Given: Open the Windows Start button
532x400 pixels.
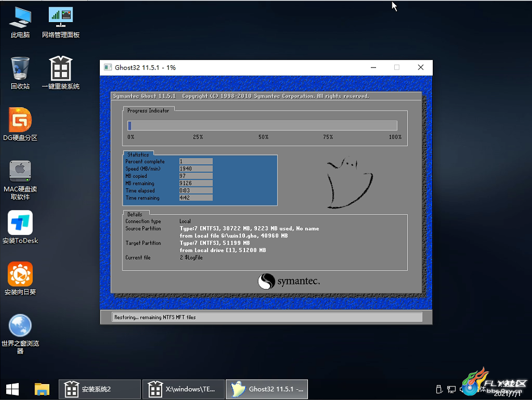Looking at the screenshot, I should (12, 389).
